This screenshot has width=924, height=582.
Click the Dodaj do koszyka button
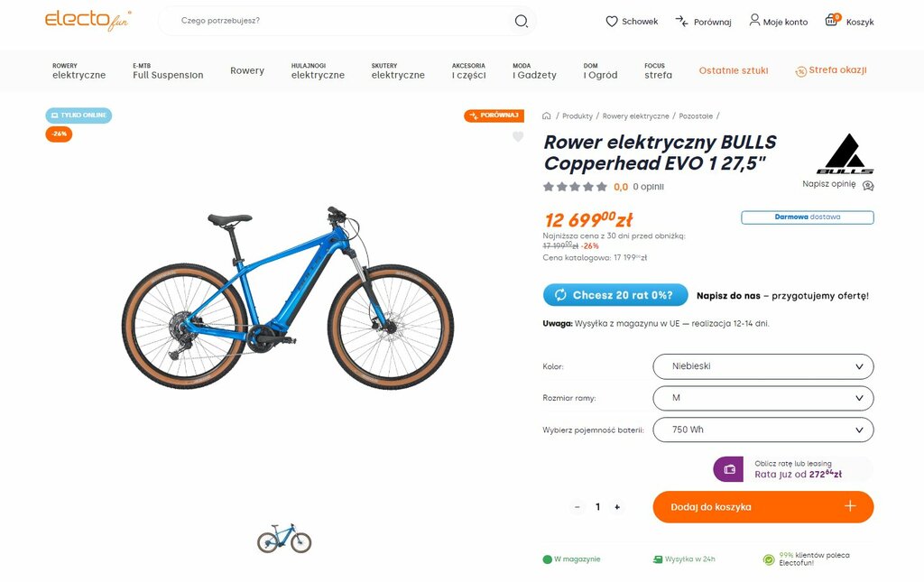tap(763, 507)
